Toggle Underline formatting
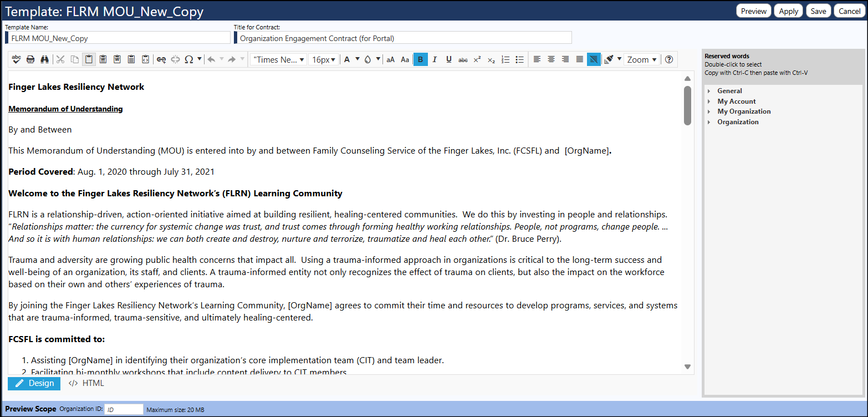The width and height of the screenshot is (868, 417). point(449,59)
